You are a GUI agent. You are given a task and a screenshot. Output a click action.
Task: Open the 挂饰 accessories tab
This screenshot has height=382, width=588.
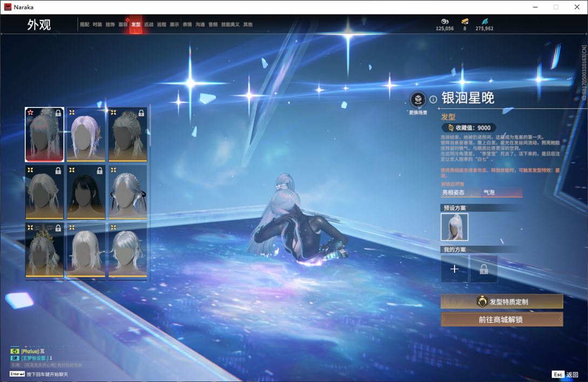pyautogui.click(x=110, y=24)
